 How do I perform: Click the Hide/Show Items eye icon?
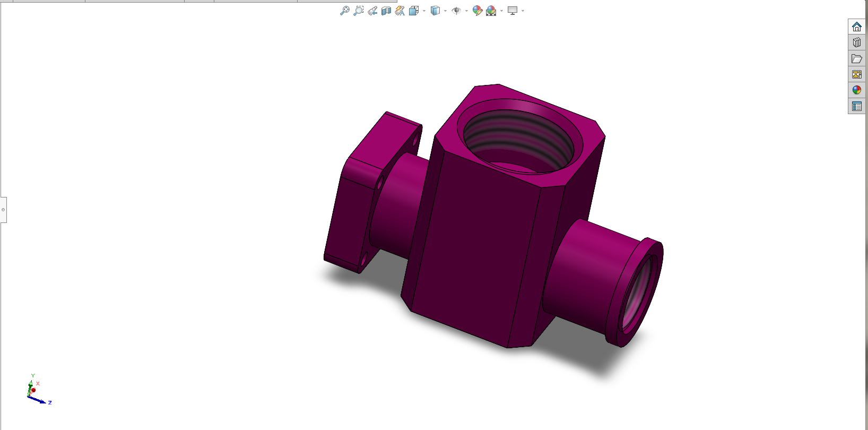click(x=456, y=11)
